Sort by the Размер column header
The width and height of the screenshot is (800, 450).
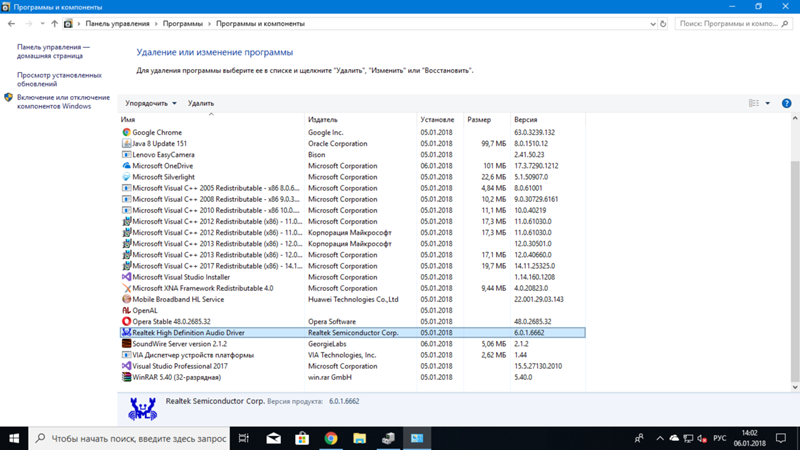[487, 119]
